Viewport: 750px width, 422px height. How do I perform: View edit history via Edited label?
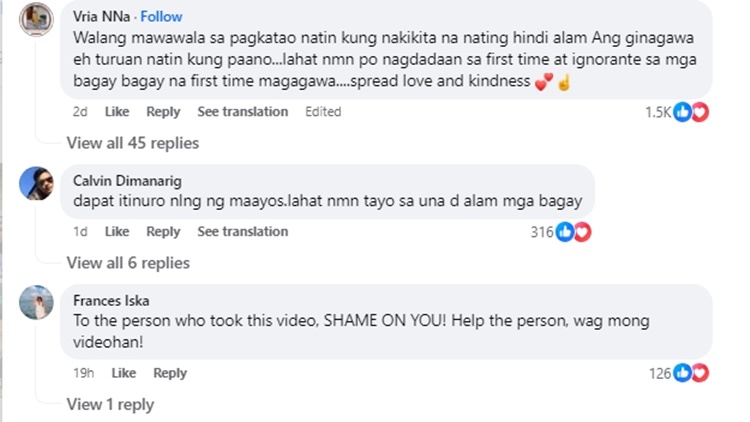323,111
